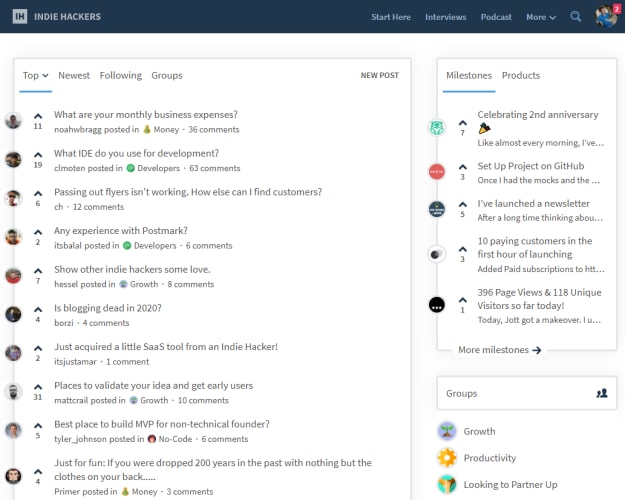Open author link itsjustamar
The width and height of the screenshot is (625, 500).
(75, 362)
